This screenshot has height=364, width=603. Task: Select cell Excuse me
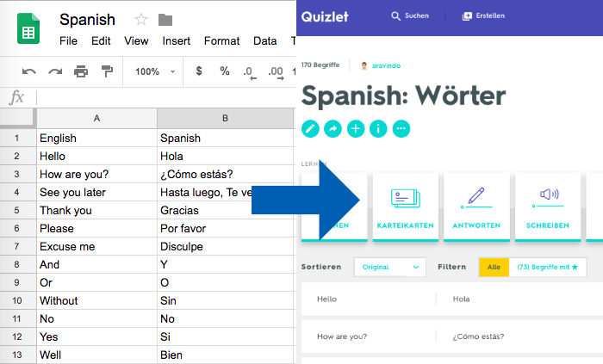point(96,246)
